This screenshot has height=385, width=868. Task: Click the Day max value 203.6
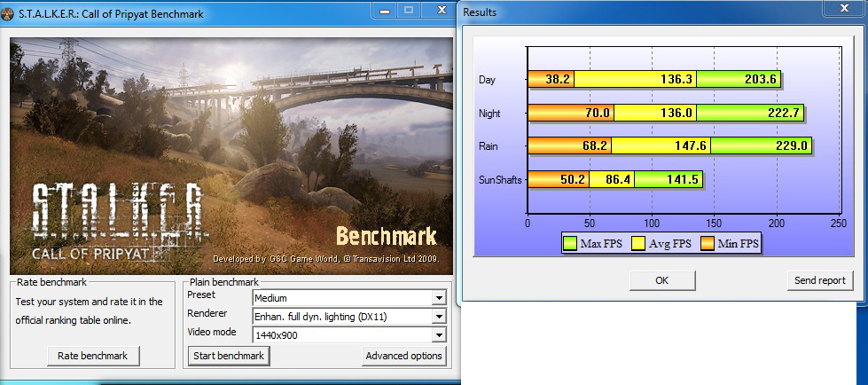pos(760,80)
